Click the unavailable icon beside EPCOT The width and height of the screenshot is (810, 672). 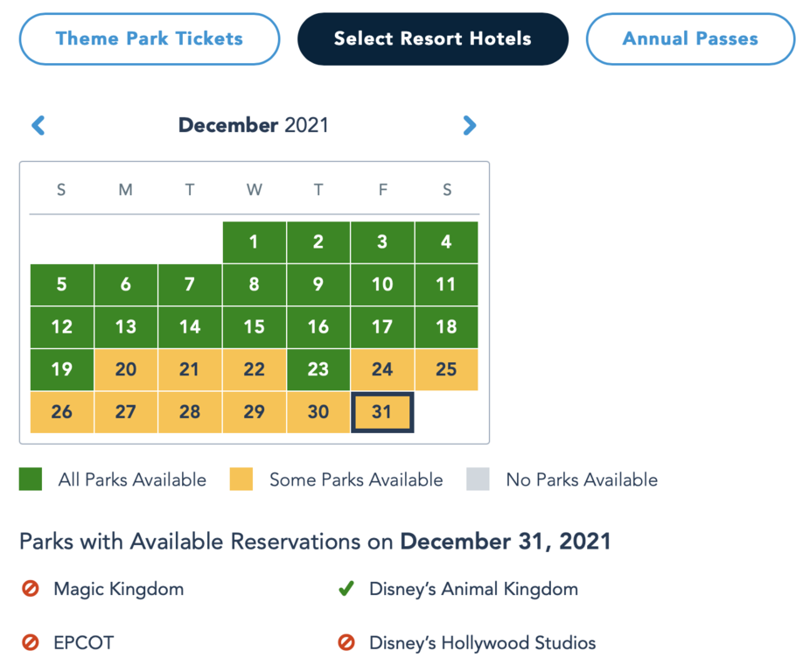click(x=30, y=642)
